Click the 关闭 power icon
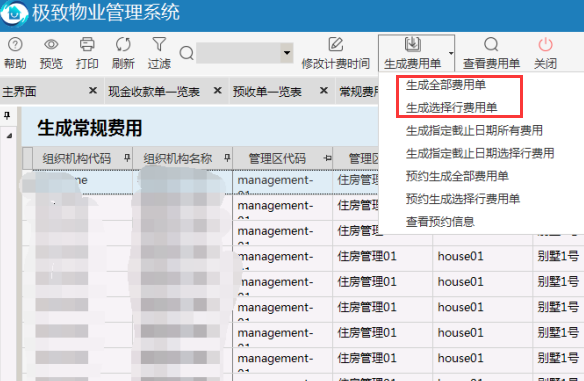The image size is (584, 381). click(x=545, y=44)
